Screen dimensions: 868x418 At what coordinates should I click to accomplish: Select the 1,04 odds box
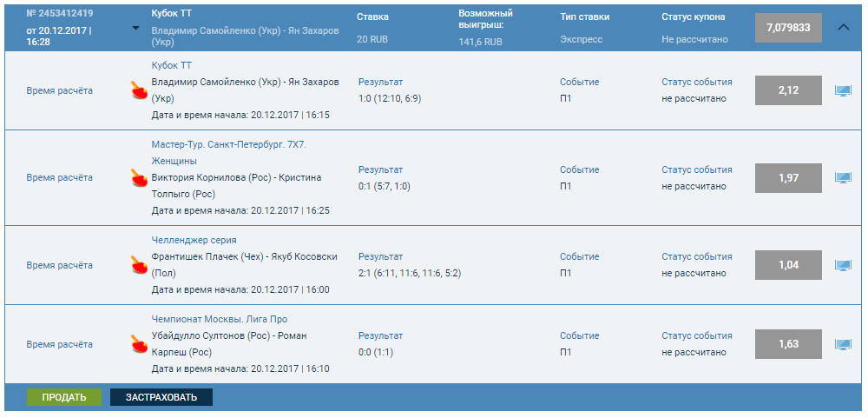tap(788, 265)
